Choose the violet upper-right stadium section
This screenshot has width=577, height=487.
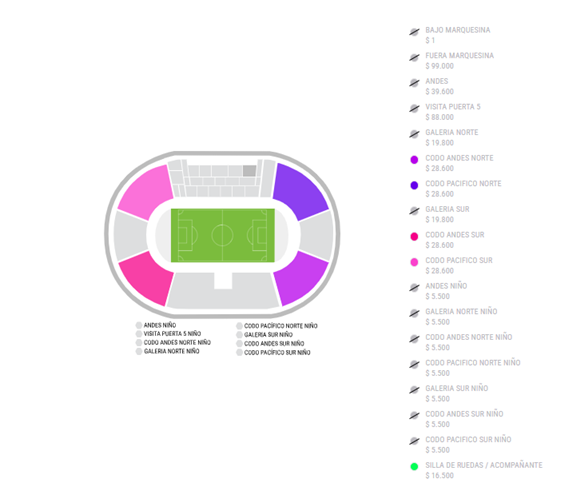tap(299, 190)
